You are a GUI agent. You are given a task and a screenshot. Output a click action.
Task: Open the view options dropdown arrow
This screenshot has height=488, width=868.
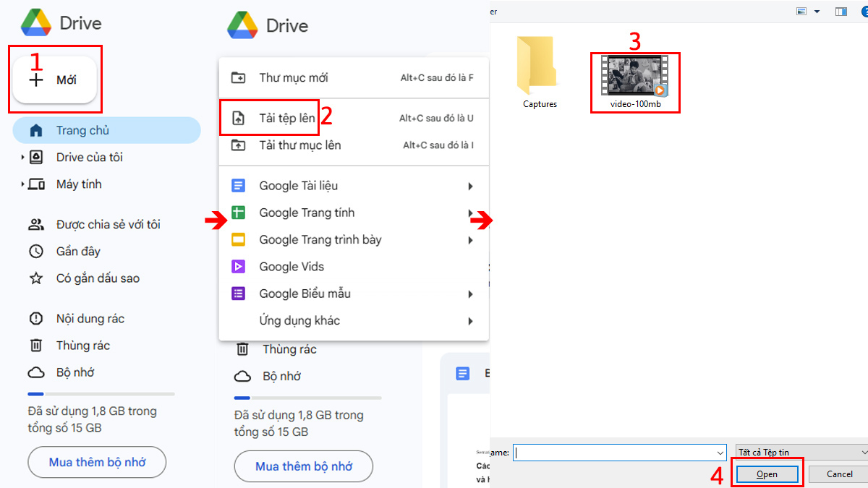pyautogui.click(x=817, y=12)
